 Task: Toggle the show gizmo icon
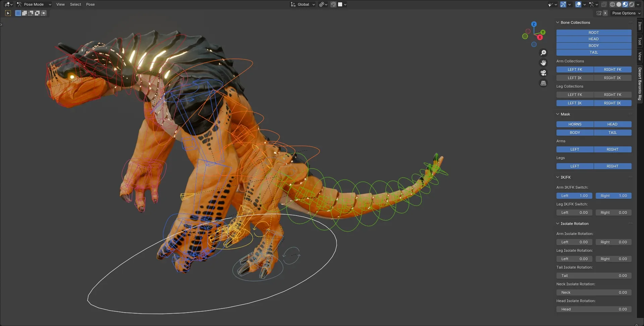point(563,4)
